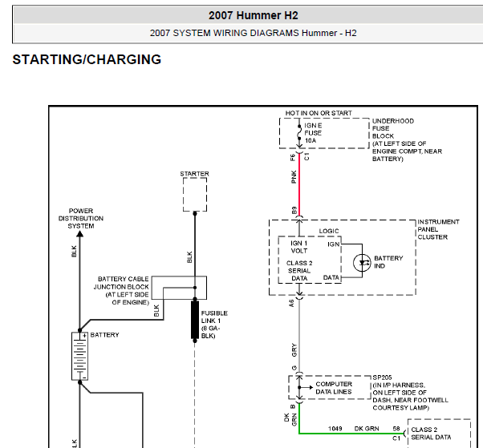The image size is (483, 448).
Task: Click the B9 connector pin label
Action: 294,211
